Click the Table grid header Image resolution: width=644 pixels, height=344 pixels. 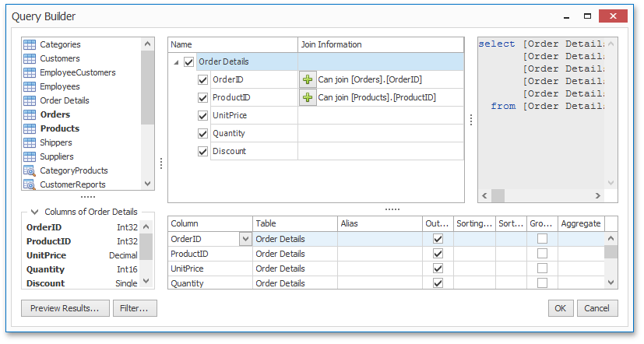coord(295,223)
